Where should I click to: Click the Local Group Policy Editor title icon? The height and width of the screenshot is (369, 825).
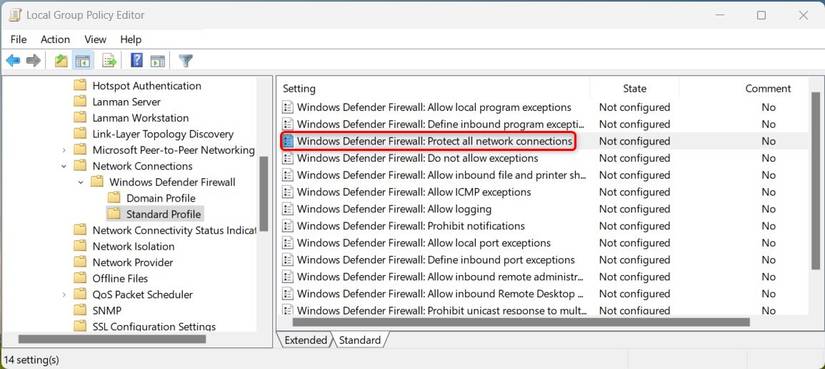(14, 15)
